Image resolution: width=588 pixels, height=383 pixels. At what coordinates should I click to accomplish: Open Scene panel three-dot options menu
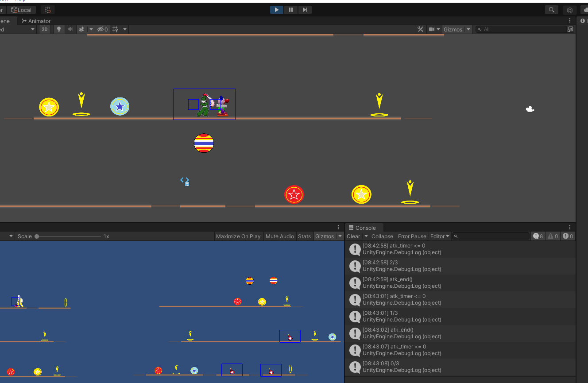click(x=570, y=21)
